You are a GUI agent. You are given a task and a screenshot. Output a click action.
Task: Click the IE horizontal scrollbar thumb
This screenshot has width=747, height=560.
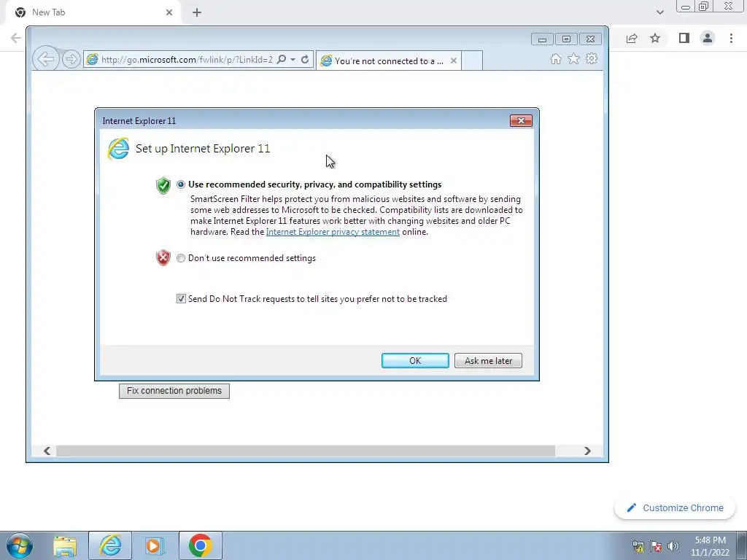click(306, 451)
